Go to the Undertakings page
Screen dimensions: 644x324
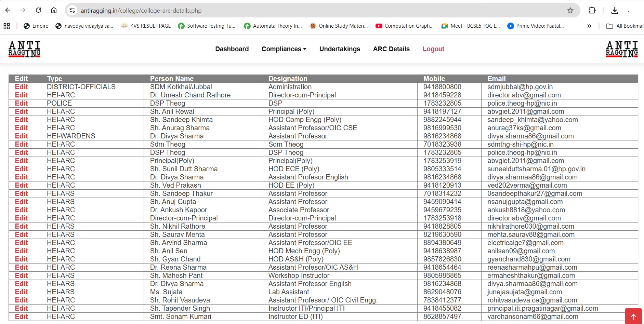coord(339,49)
